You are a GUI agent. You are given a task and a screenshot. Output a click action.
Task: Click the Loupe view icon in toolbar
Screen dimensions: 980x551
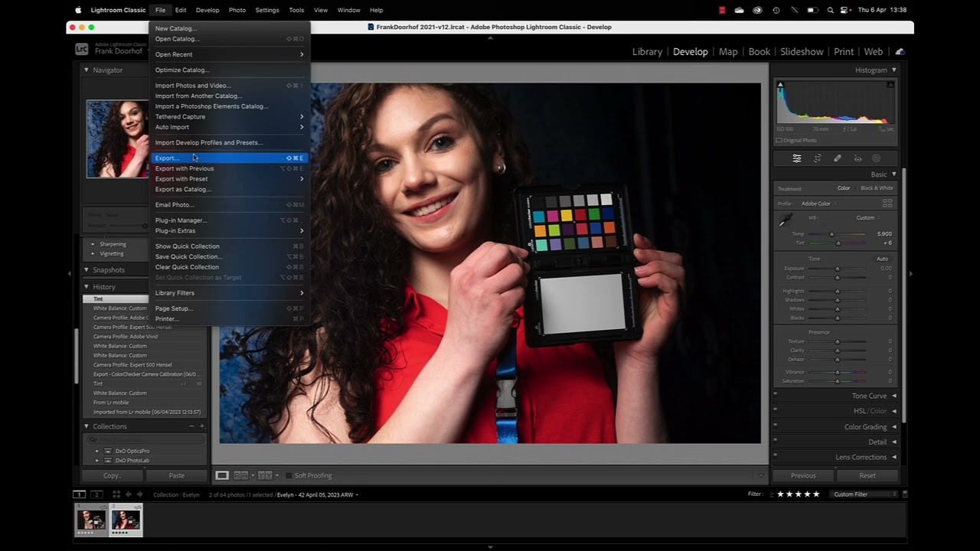[222, 475]
